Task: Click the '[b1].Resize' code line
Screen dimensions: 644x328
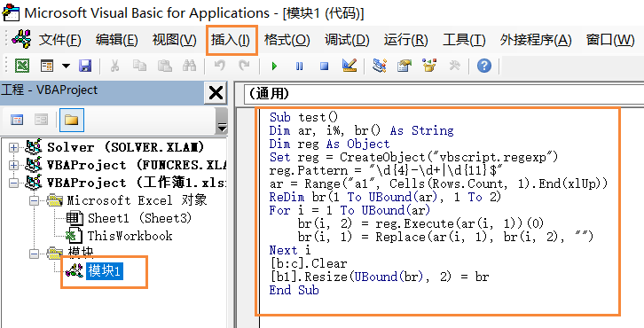Action: click(x=379, y=277)
